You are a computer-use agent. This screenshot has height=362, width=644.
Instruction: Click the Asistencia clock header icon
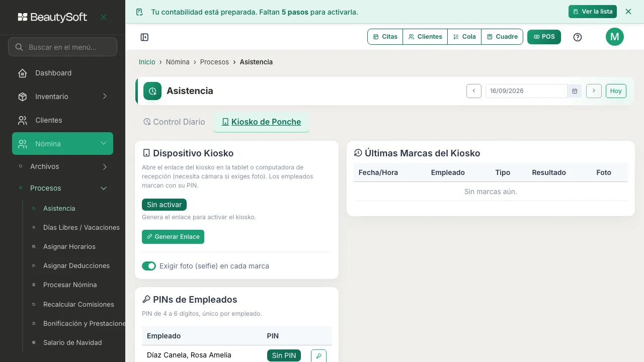(152, 91)
